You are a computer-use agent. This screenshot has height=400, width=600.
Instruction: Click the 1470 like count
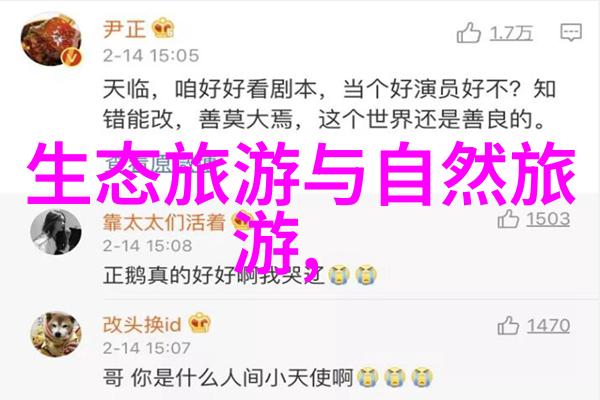tap(548, 326)
